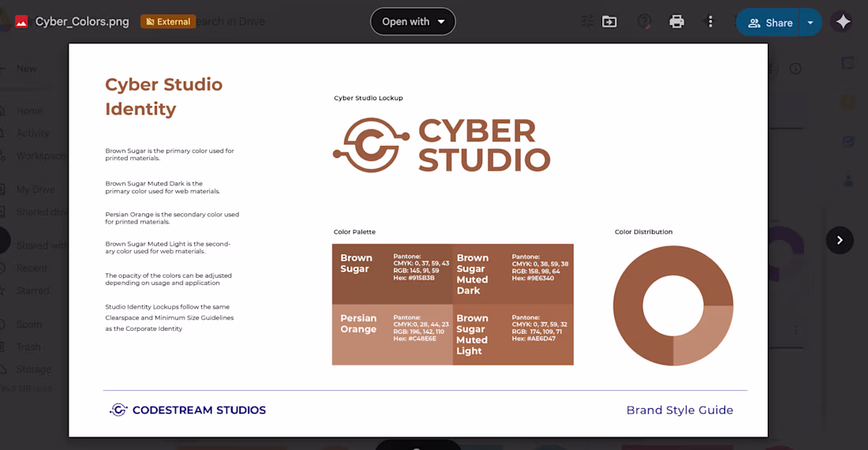Click the 'Persian Orange is the secondary color' paragraph

coord(172,218)
